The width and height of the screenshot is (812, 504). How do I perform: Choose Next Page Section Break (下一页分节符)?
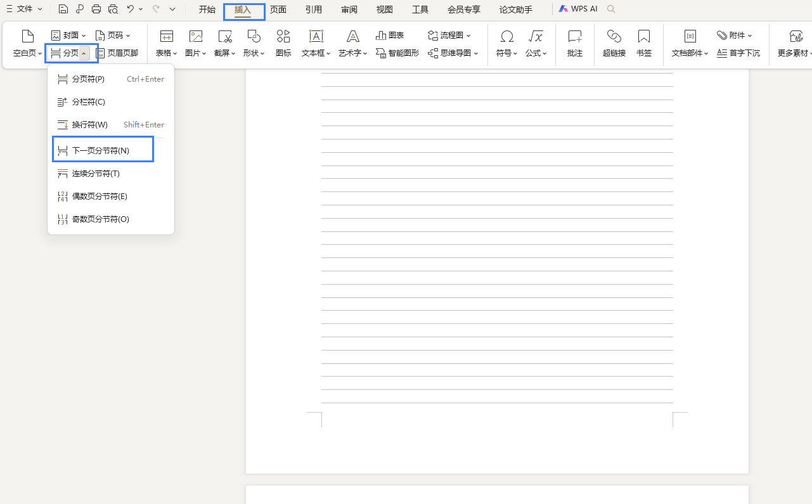pyautogui.click(x=111, y=151)
